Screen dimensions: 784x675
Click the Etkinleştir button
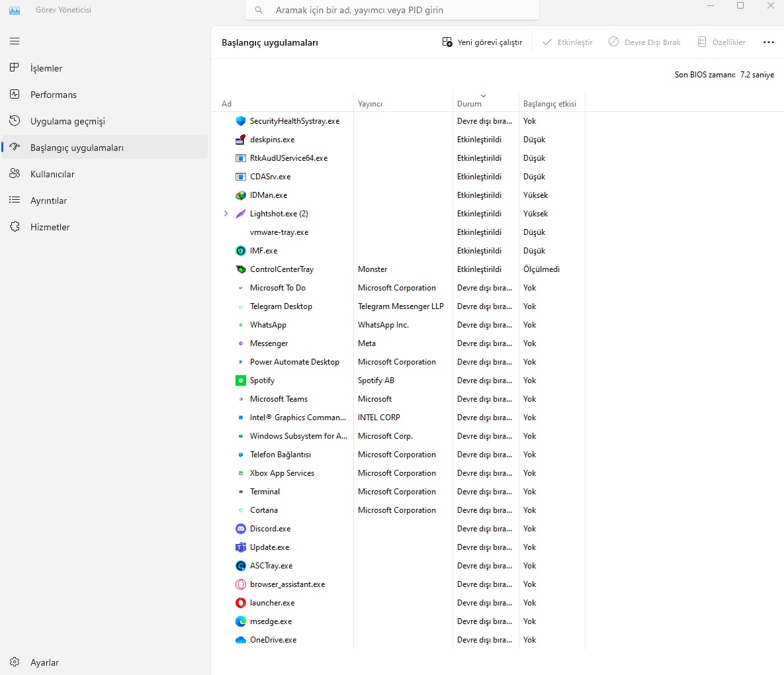(568, 42)
